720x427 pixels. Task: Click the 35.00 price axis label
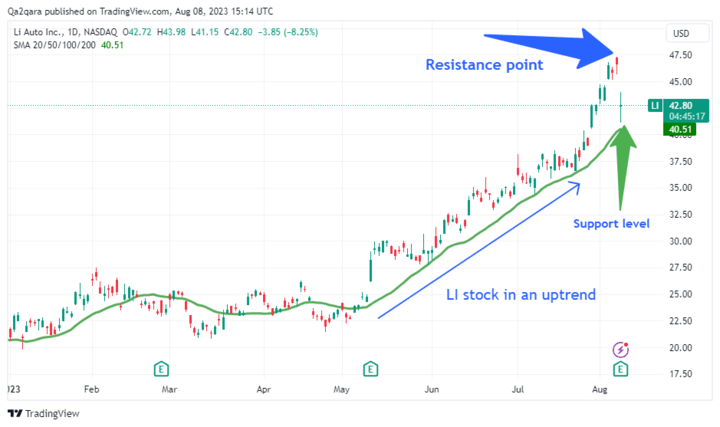tap(681, 188)
